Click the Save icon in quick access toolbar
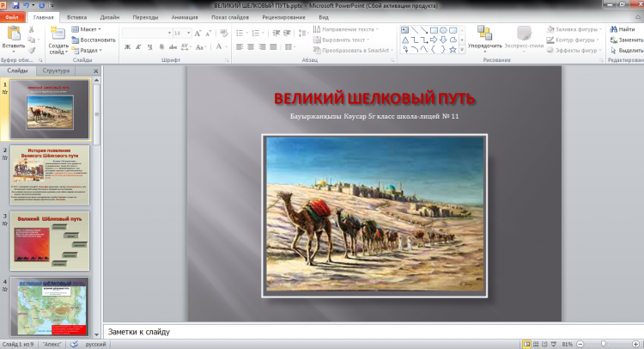644x349 pixels. point(15,5)
